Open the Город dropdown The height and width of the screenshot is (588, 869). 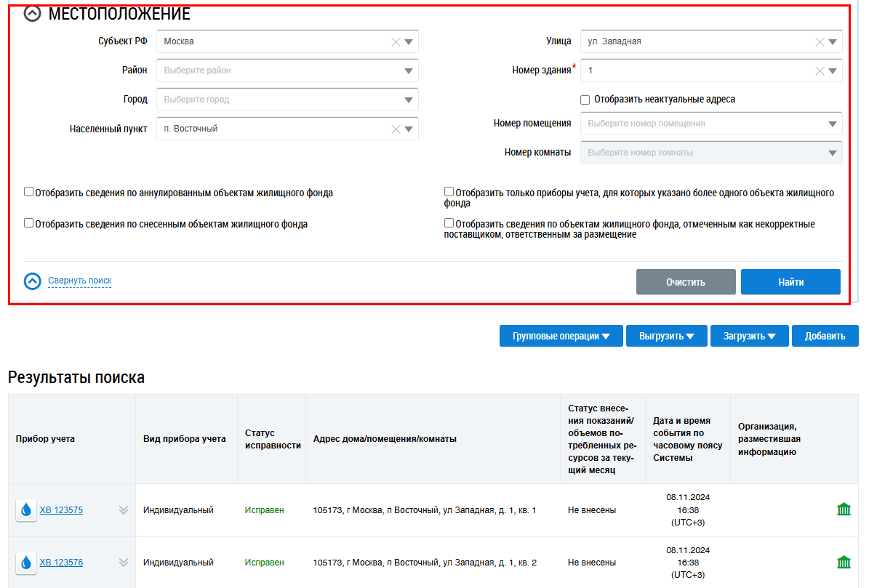pos(408,100)
